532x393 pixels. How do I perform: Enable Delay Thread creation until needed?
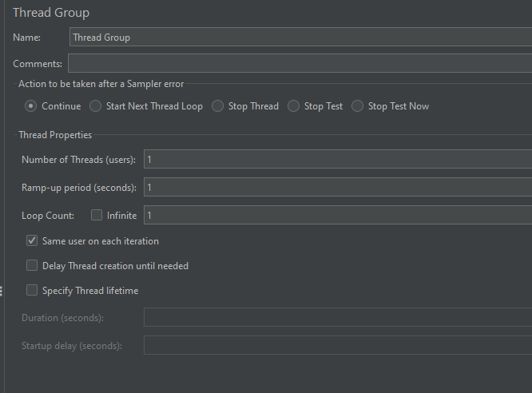32,265
